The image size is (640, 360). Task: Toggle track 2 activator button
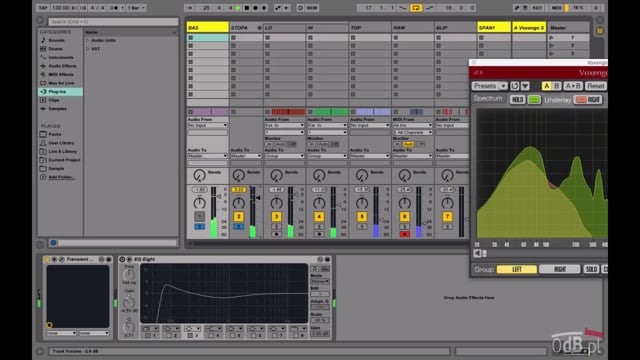click(x=239, y=217)
